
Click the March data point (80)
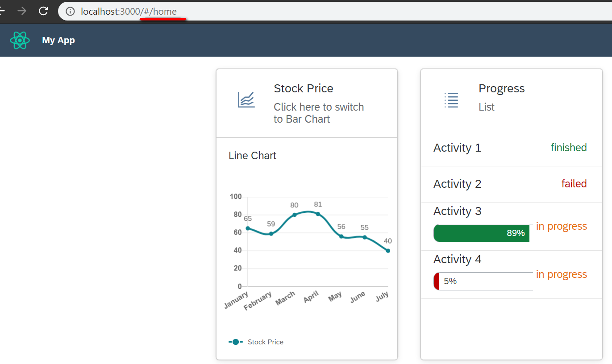(294, 215)
